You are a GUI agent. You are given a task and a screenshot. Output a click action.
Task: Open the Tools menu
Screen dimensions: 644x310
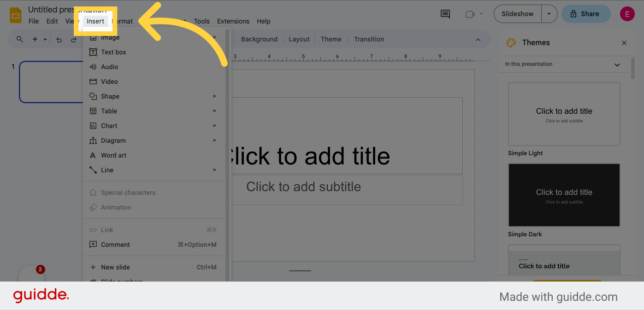pyautogui.click(x=201, y=21)
